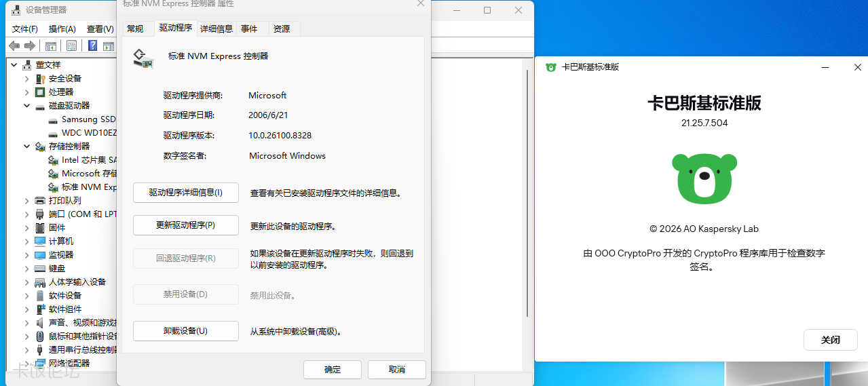Minimize the Kaspersky about window
The image size is (868, 386).
coord(825,67)
